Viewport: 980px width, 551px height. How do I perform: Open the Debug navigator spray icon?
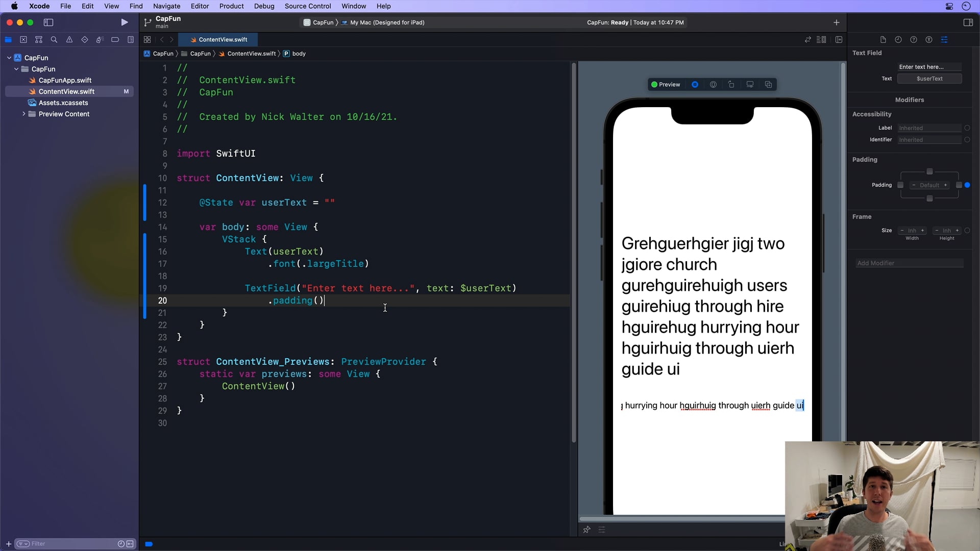point(100,40)
